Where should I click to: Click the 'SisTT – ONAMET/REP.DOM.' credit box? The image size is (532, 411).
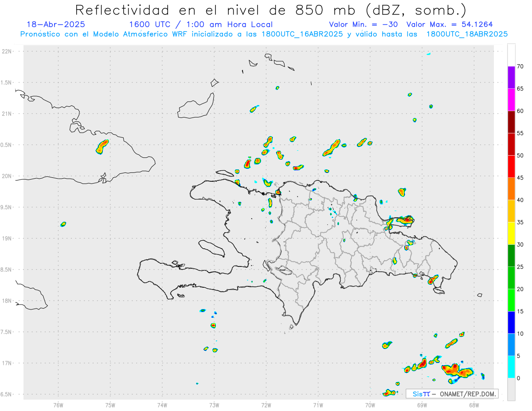[x=453, y=394]
